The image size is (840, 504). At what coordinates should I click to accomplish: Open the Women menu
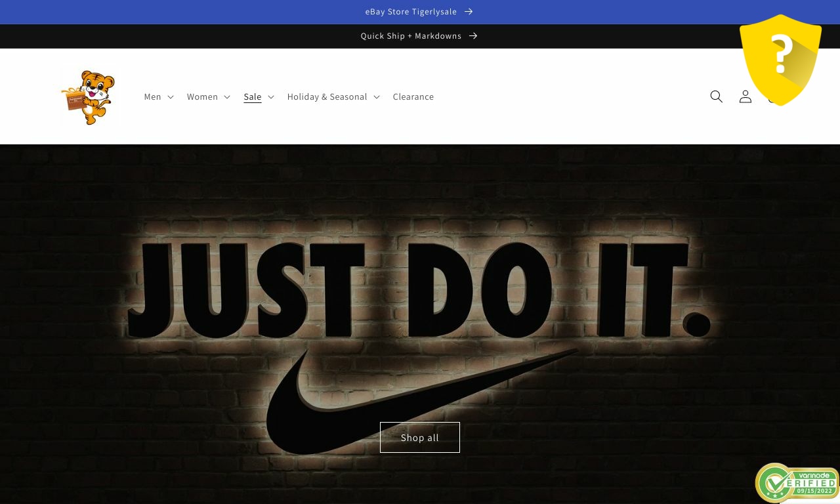(x=209, y=96)
